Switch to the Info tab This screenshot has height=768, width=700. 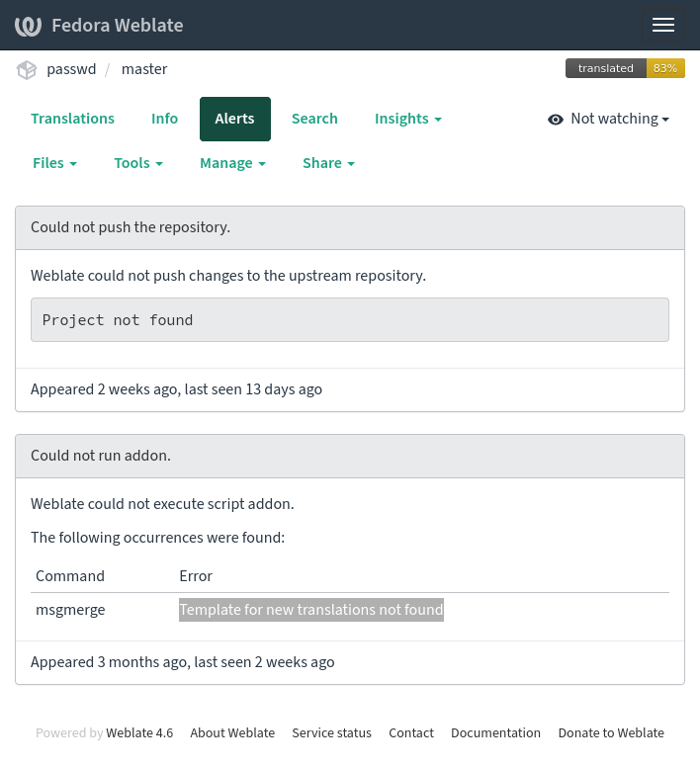164,119
